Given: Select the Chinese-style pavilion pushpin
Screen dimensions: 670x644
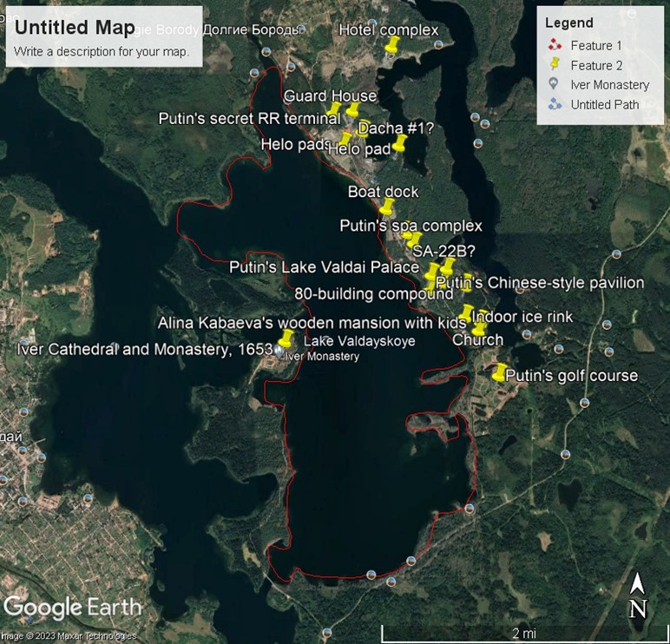Looking at the screenshot, I should pos(468,281).
